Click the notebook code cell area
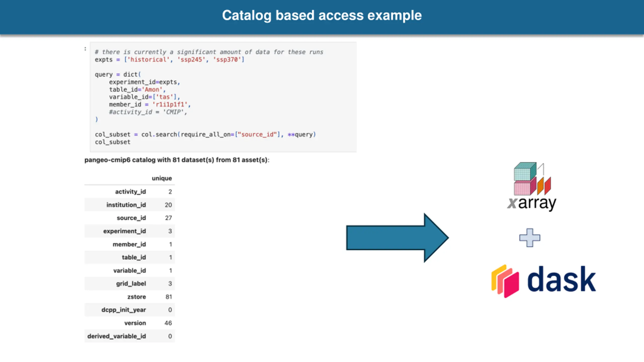Image resolution: width=644 pixels, height=362 pixels. point(223,97)
